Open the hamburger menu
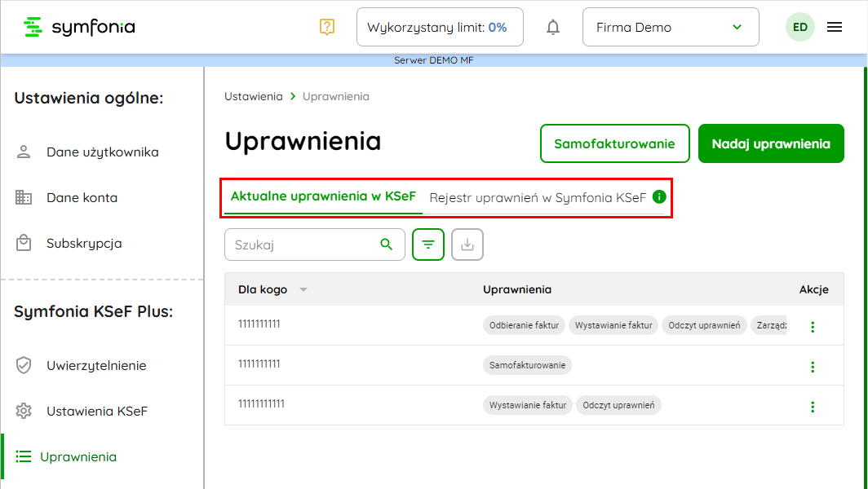This screenshot has width=868, height=489. pos(835,27)
